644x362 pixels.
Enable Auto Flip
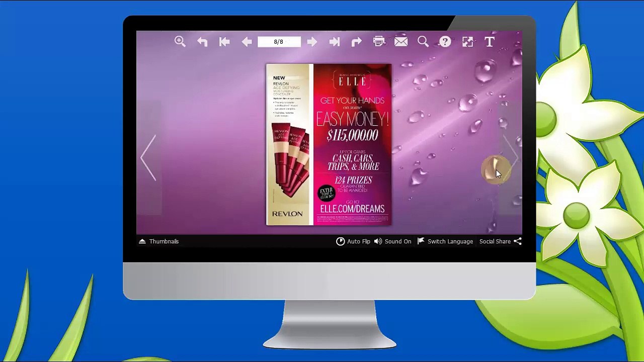353,241
